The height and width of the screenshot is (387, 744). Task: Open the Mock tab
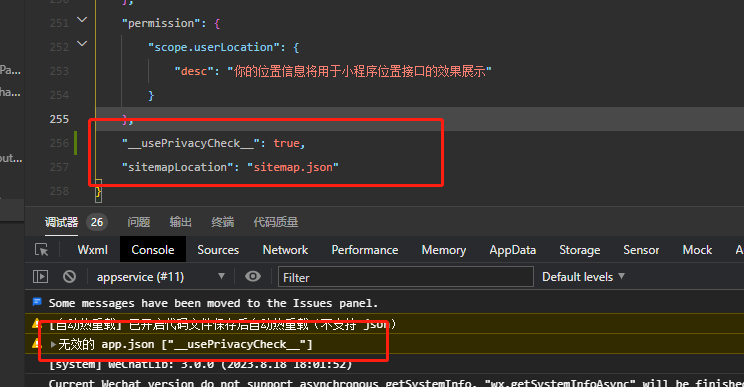pyautogui.click(x=697, y=250)
